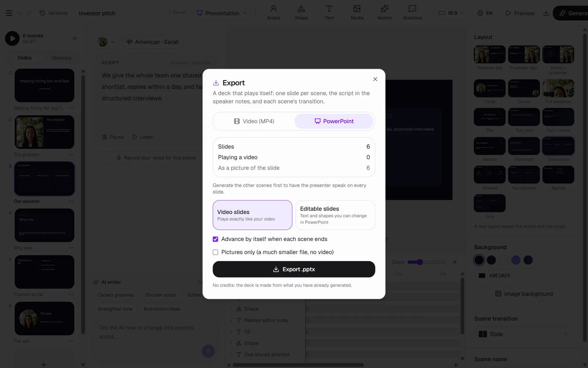Expand the 'Replies within a day' layer

tap(231, 320)
